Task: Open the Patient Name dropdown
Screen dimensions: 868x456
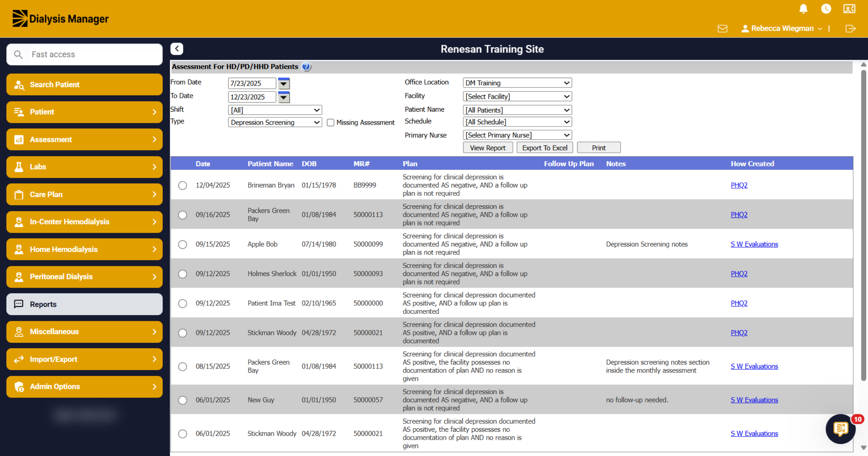Action: coord(517,110)
